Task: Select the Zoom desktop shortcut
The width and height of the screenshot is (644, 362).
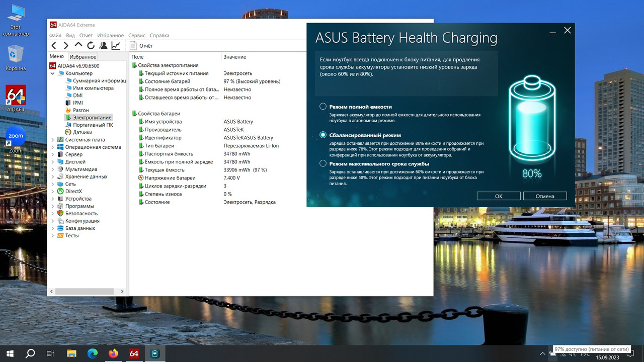Action: pyautogui.click(x=16, y=140)
